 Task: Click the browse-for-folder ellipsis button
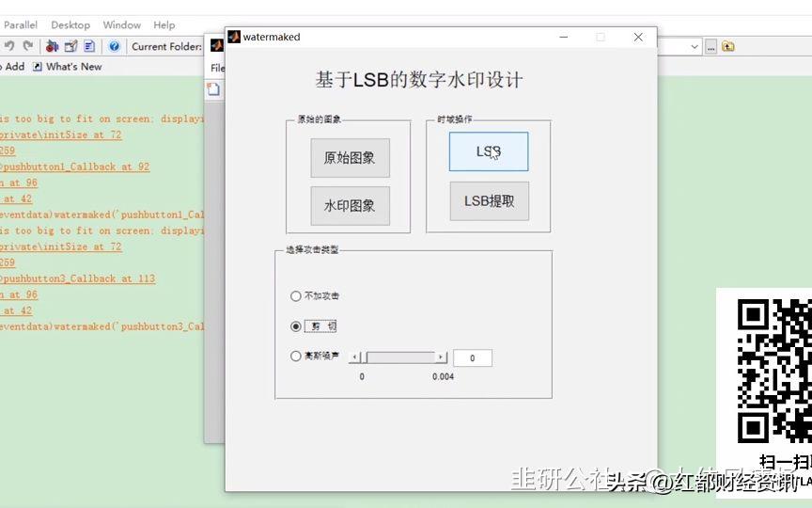pyautogui.click(x=710, y=47)
